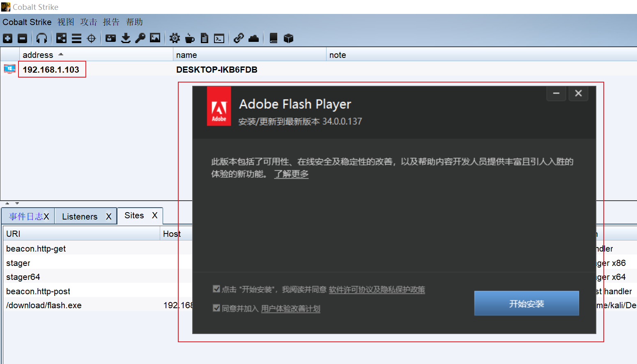
Task: Open downloaded files arrow icon
Action: [x=126, y=39]
